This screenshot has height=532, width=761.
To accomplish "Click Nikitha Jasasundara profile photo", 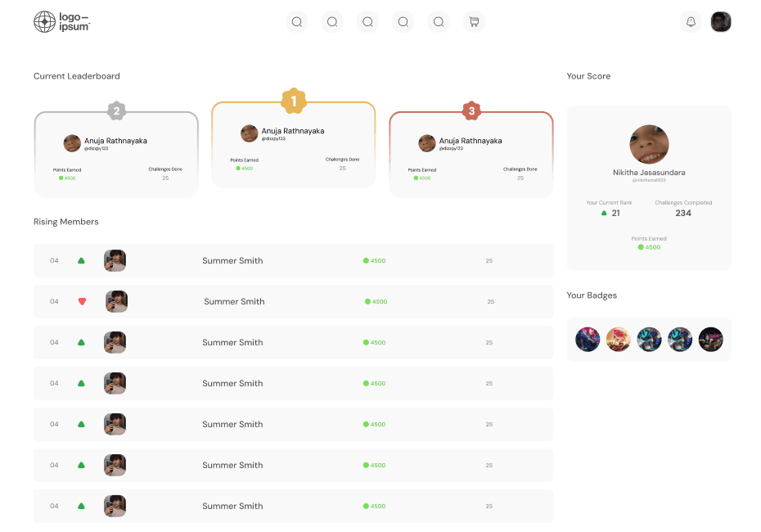I will click(649, 144).
